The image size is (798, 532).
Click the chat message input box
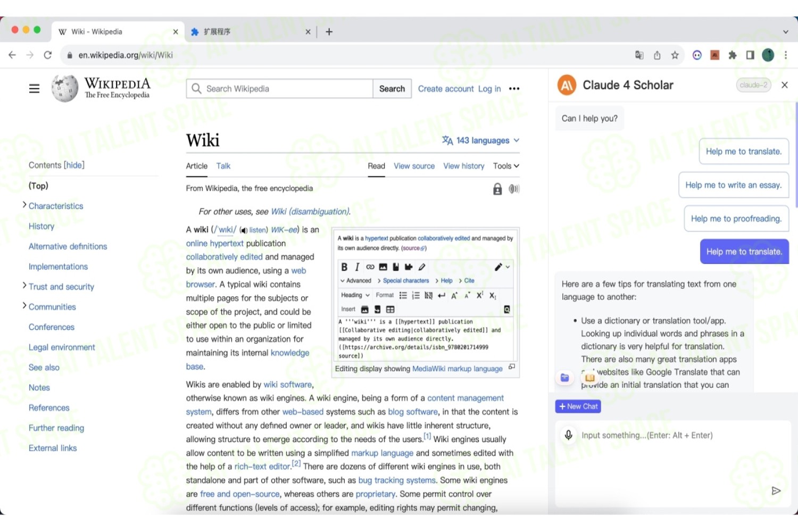673,463
